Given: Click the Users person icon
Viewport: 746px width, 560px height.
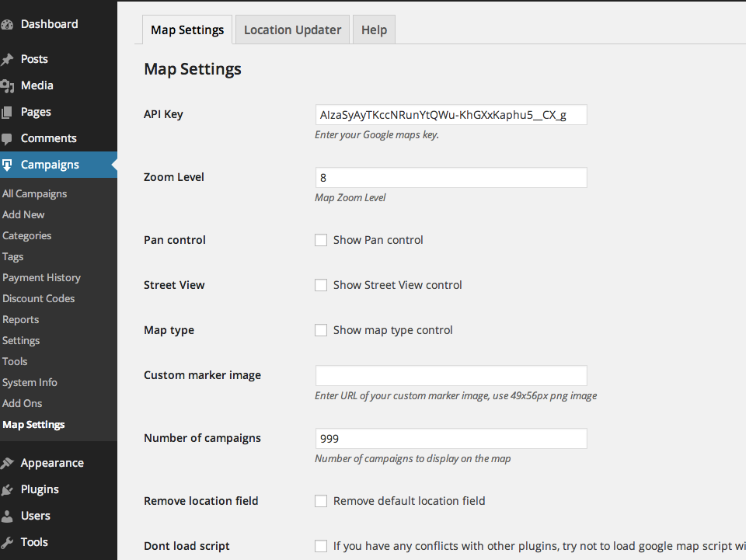Looking at the screenshot, I should (x=7, y=517).
